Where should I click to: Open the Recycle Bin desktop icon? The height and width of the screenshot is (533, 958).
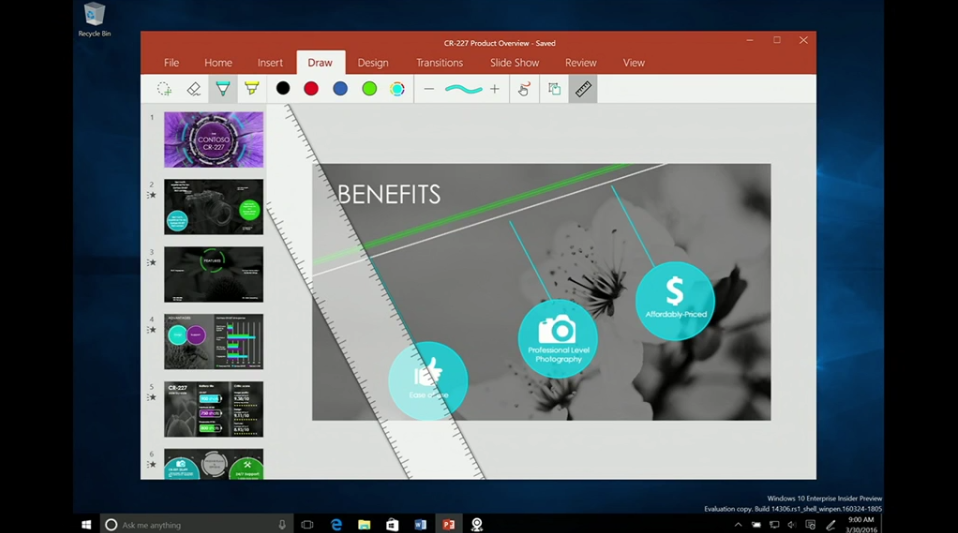click(95, 20)
